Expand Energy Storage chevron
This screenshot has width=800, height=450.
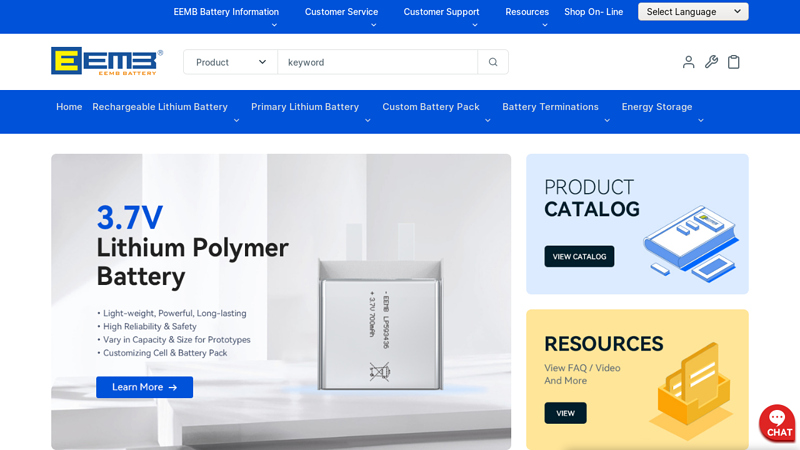pyautogui.click(x=701, y=120)
